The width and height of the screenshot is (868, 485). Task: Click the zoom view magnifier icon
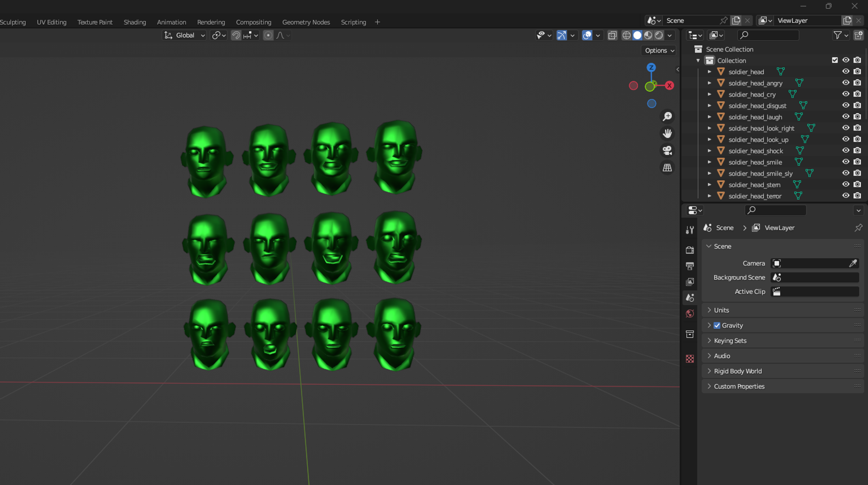(x=667, y=116)
